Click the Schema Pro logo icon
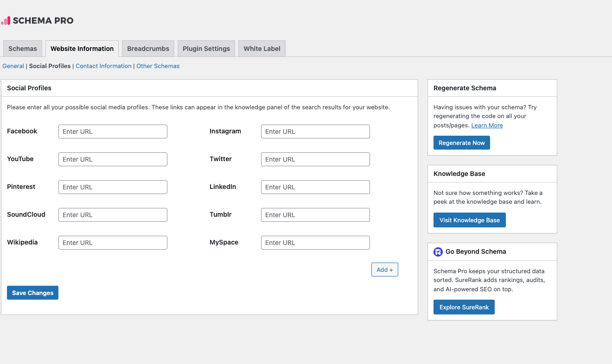This screenshot has width=612, height=364. click(x=6, y=20)
